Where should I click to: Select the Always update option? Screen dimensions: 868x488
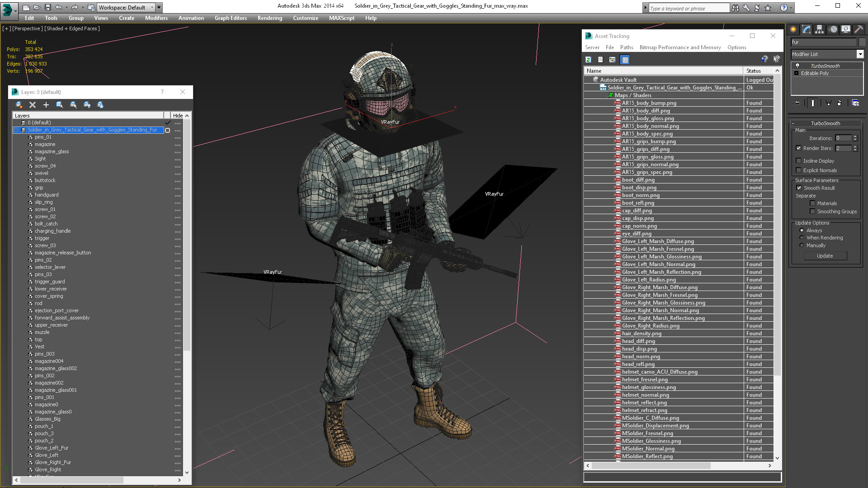tap(802, 230)
